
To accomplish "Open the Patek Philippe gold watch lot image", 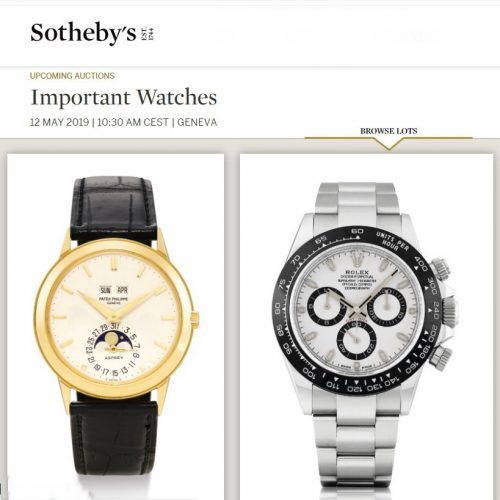I will (x=115, y=327).
